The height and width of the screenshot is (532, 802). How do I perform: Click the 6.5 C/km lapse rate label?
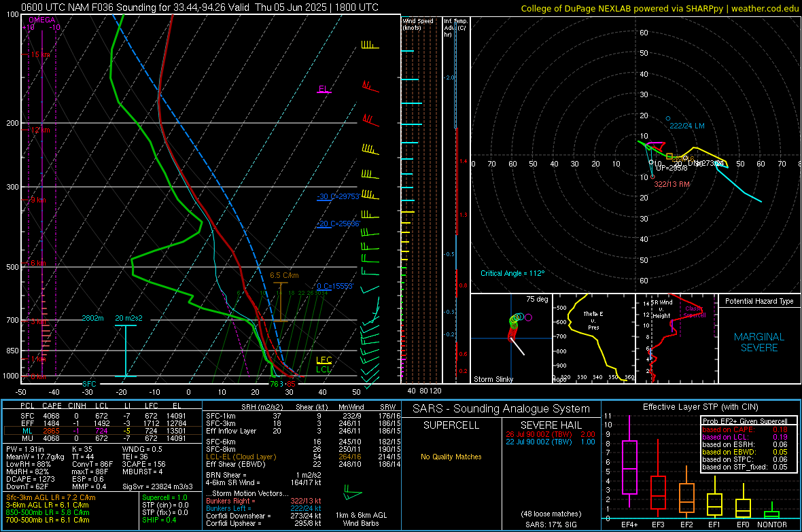click(284, 275)
